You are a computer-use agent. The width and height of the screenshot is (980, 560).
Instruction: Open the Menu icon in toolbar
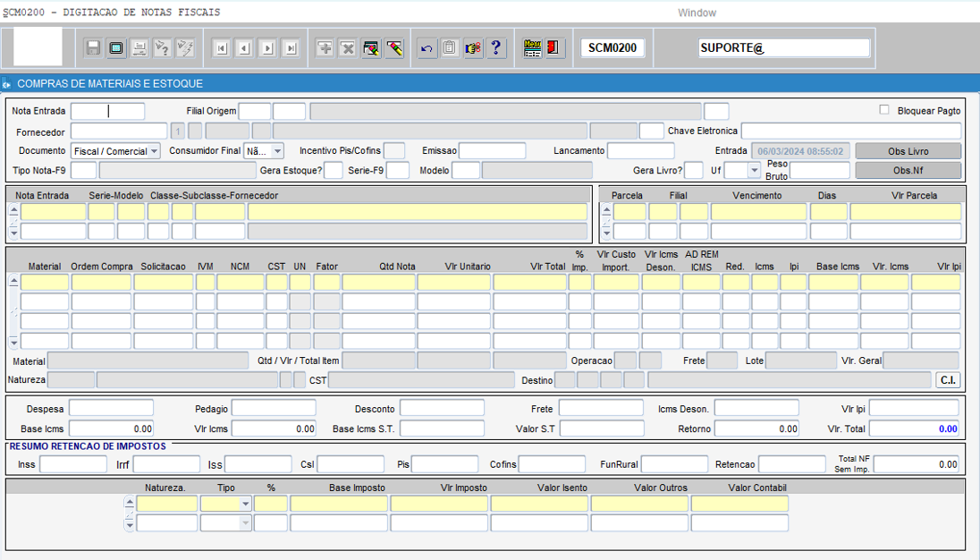(533, 48)
